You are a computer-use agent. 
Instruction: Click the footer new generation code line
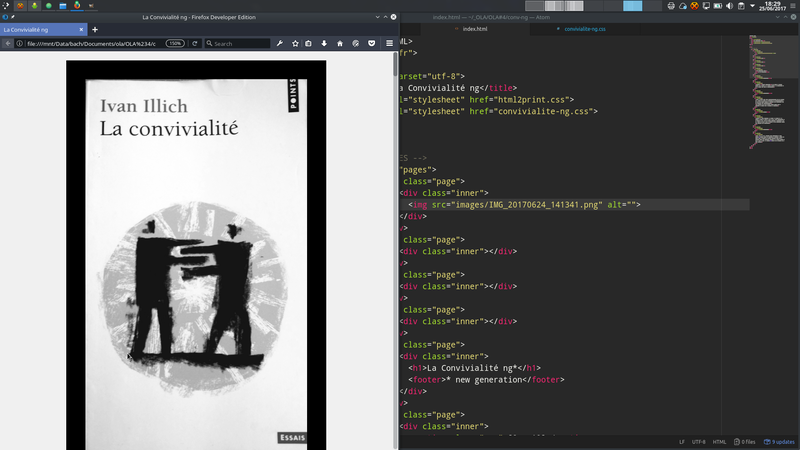pyautogui.click(x=486, y=380)
